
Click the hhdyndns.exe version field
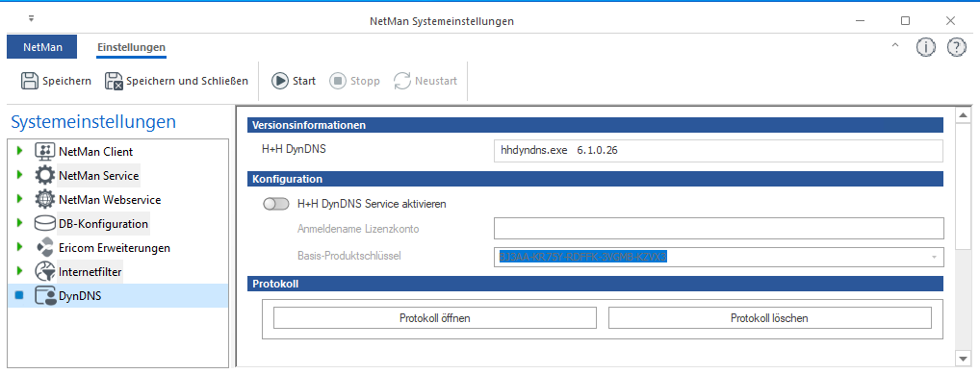pos(718,151)
